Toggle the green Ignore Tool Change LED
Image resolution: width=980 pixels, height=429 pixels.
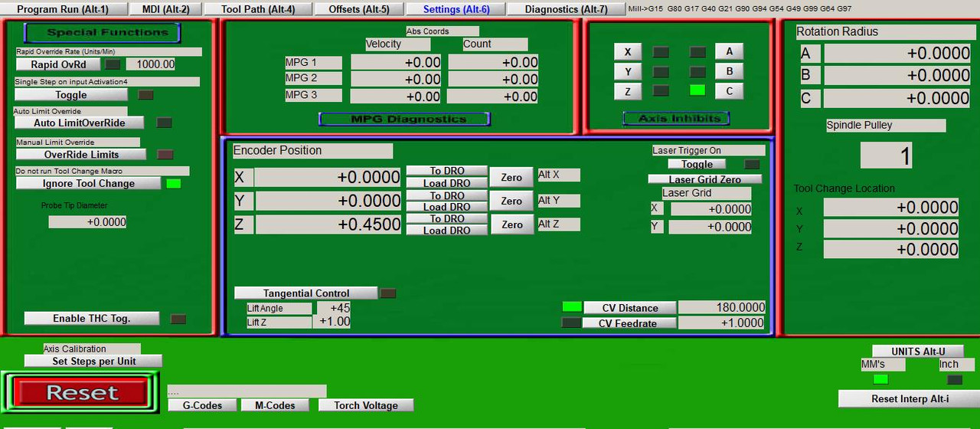(x=174, y=183)
